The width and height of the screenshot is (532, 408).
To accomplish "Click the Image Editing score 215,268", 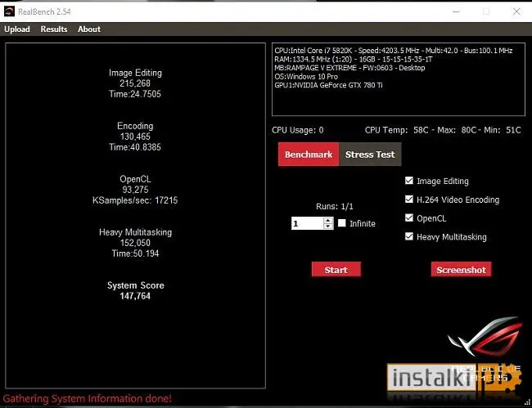I will 135,83.
